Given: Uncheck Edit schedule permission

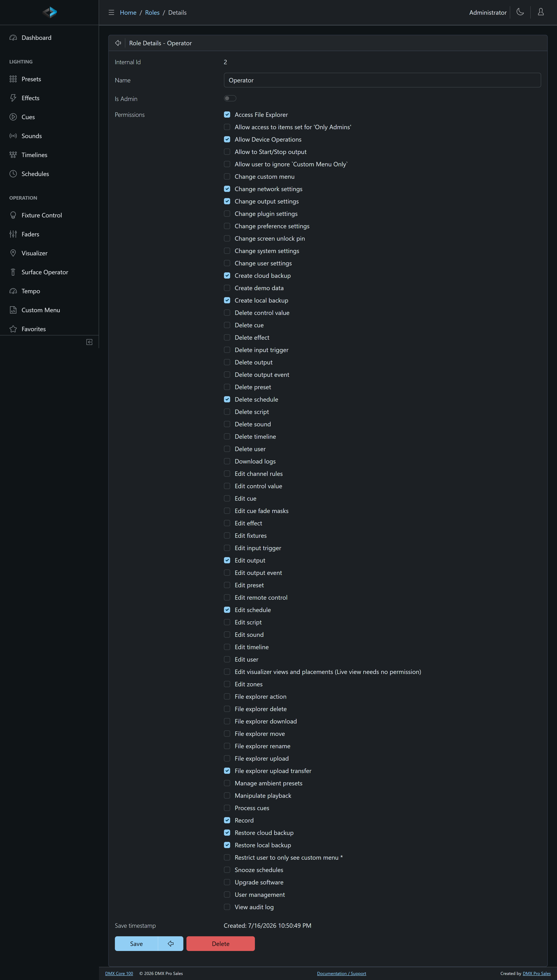Looking at the screenshot, I should 227,610.
